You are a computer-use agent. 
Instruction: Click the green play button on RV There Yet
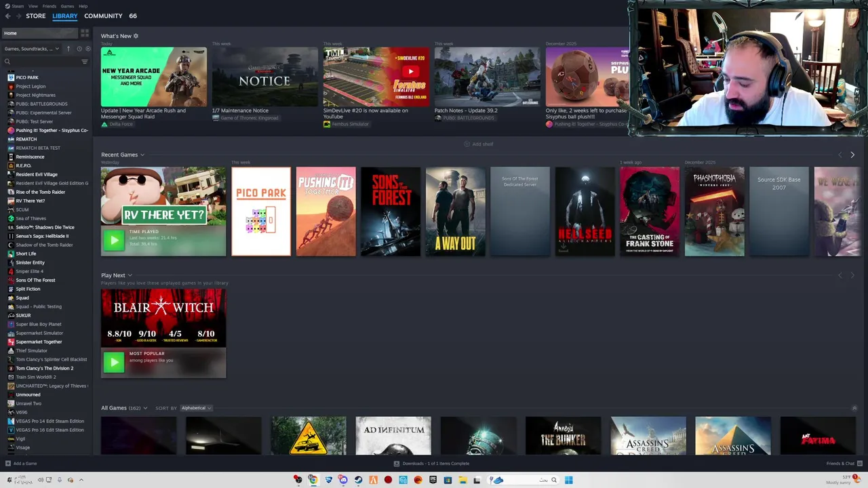click(x=114, y=240)
